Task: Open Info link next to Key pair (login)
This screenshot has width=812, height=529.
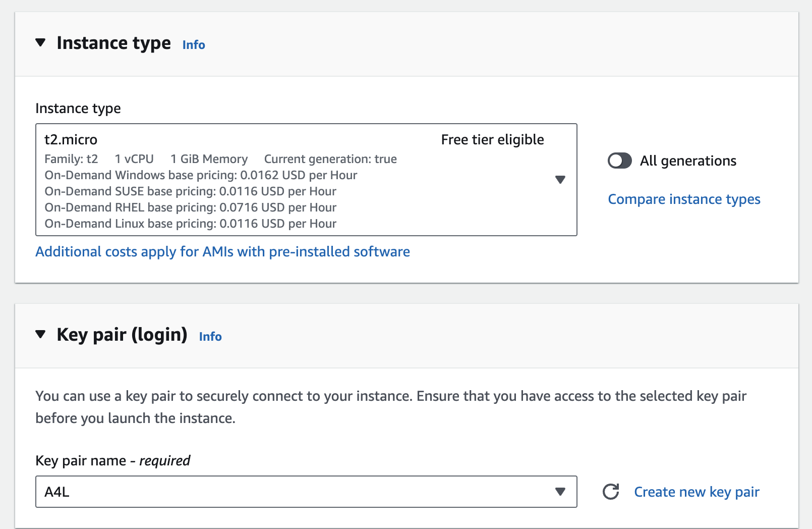Action: [x=210, y=337]
